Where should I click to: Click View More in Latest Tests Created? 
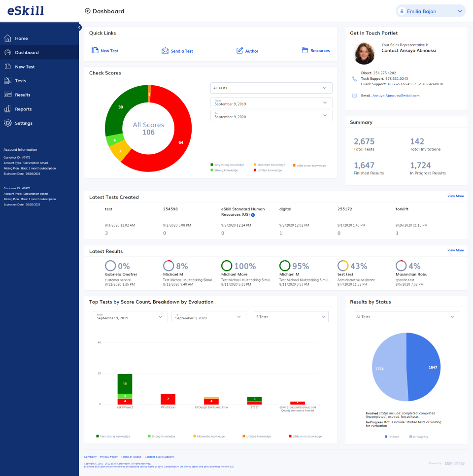[455, 196]
